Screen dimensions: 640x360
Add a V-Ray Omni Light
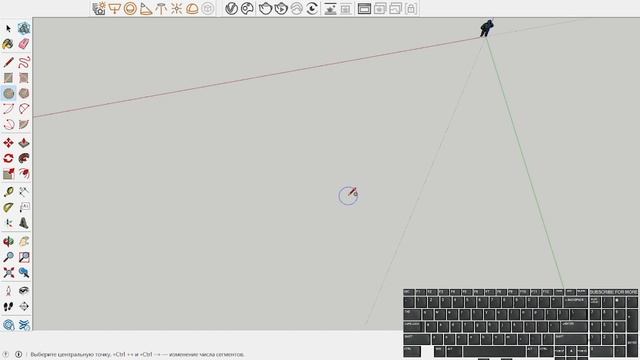[x=177, y=8]
